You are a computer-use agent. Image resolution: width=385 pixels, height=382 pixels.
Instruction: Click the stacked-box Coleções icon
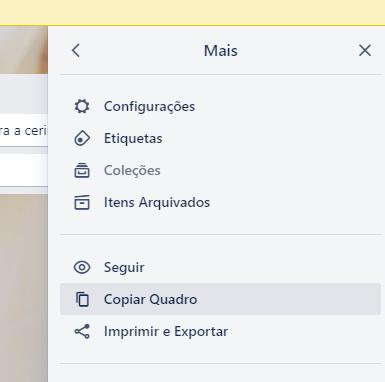tap(82, 170)
